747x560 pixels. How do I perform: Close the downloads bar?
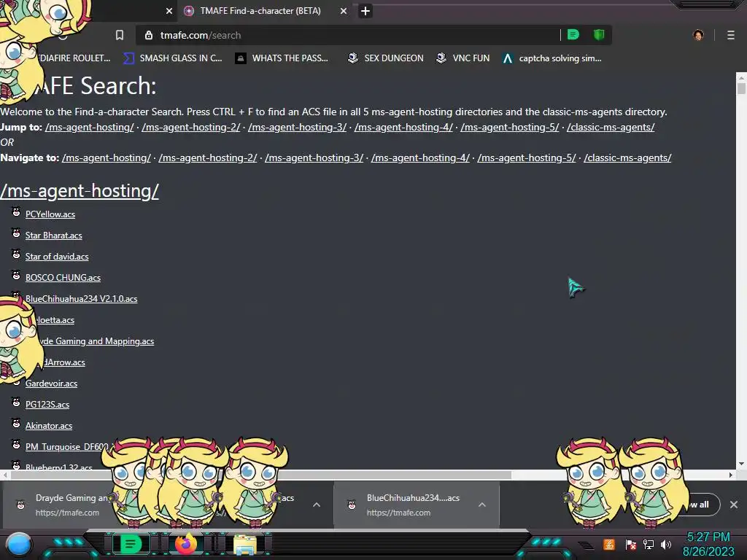pyautogui.click(x=734, y=505)
